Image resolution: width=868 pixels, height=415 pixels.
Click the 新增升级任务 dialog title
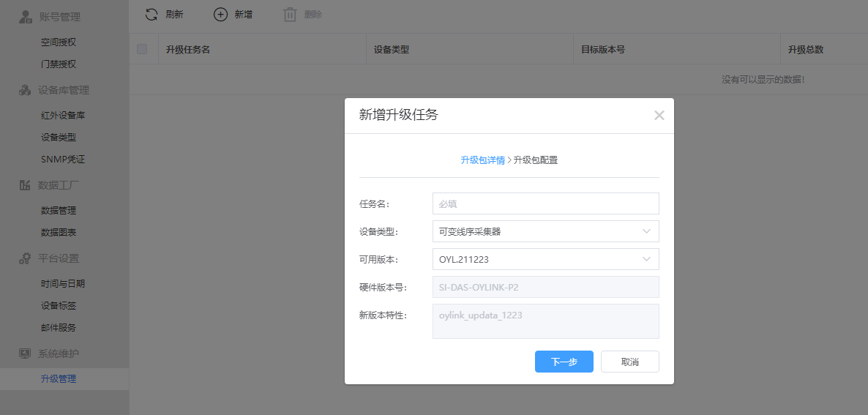[x=399, y=114]
